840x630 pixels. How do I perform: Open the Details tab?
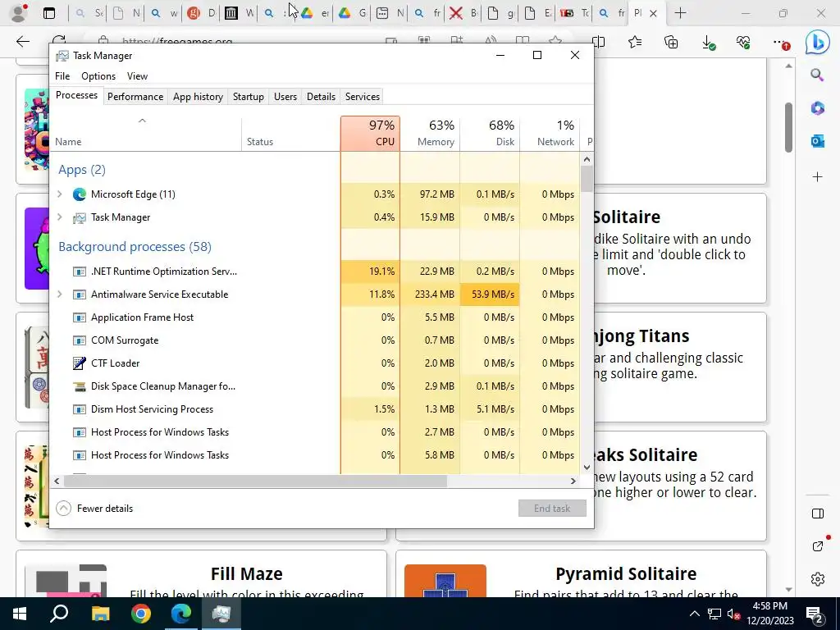point(321,97)
